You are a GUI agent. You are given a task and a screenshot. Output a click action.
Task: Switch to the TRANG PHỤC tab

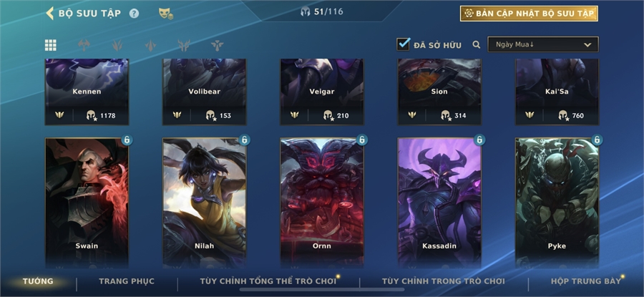tap(127, 281)
